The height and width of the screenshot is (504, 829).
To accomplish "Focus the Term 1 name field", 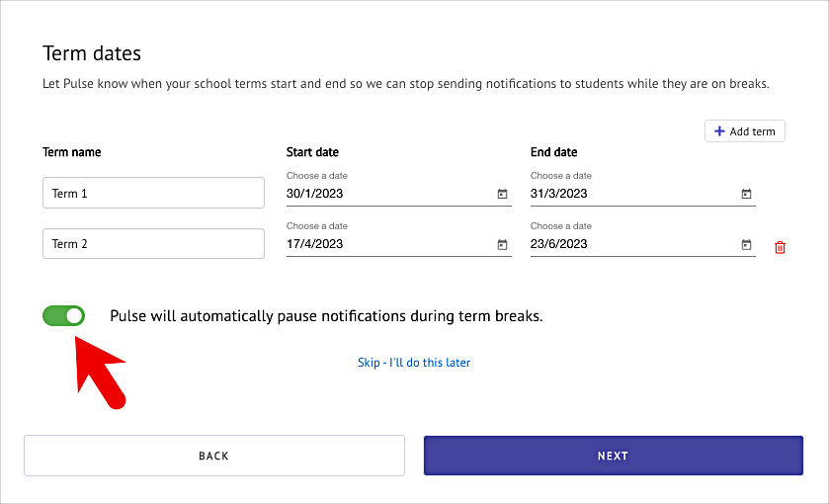I will pyautogui.click(x=153, y=193).
